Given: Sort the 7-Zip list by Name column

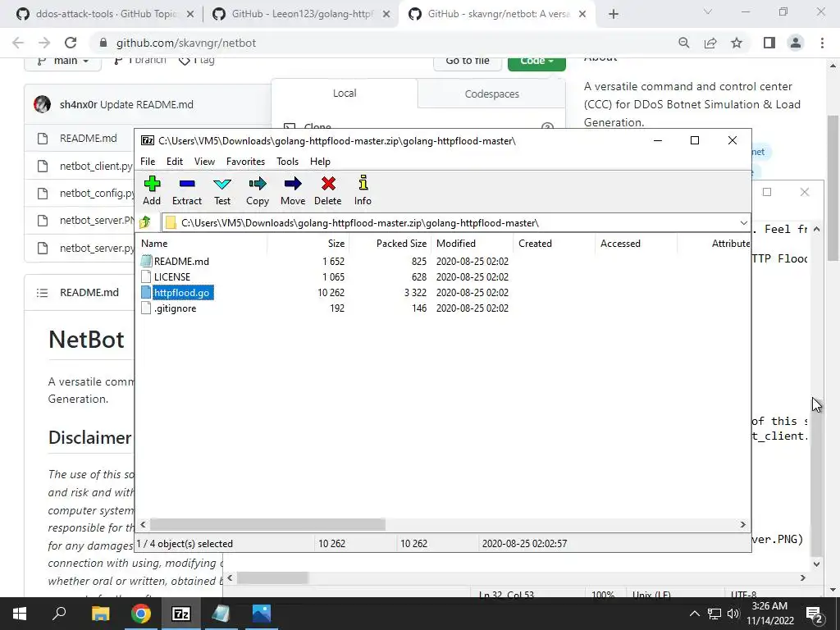Looking at the screenshot, I should coord(154,243).
